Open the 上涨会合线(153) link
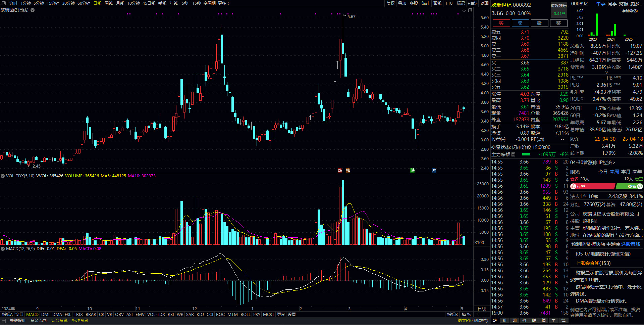This screenshot has height=325, width=644. click(593, 263)
